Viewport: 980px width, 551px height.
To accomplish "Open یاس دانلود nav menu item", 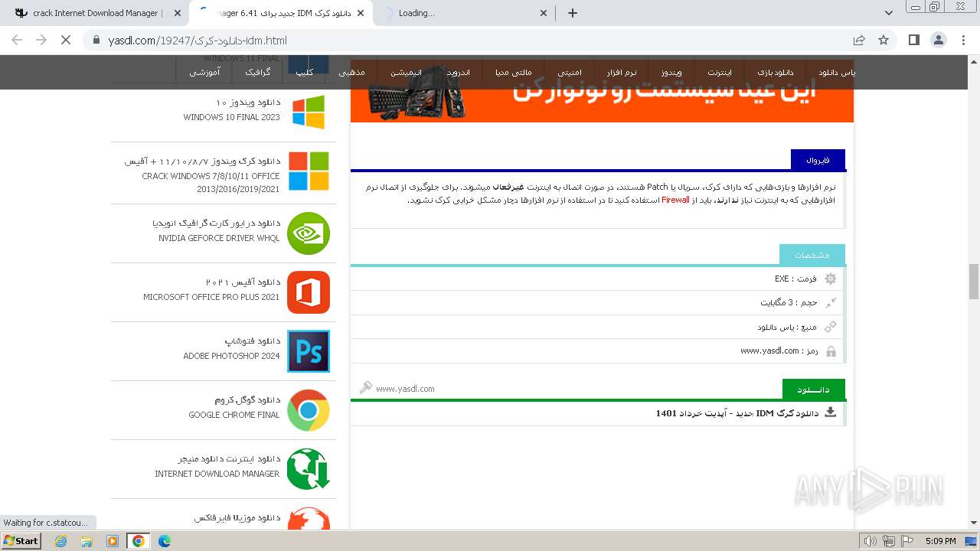I will [836, 73].
